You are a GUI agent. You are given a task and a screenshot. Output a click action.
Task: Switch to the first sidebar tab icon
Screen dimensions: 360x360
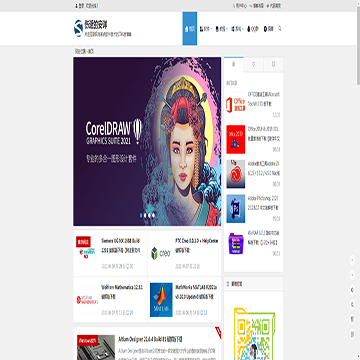point(234,64)
